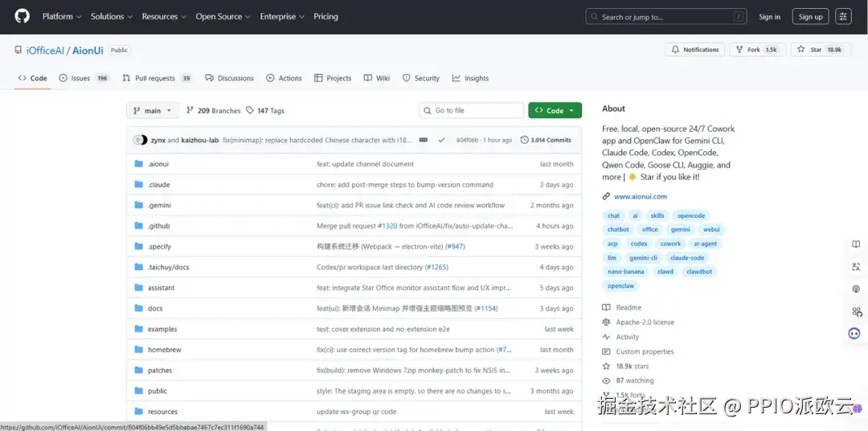Switch to the Discussions tab
This screenshot has height=431, width=868.
pos(229,78)
